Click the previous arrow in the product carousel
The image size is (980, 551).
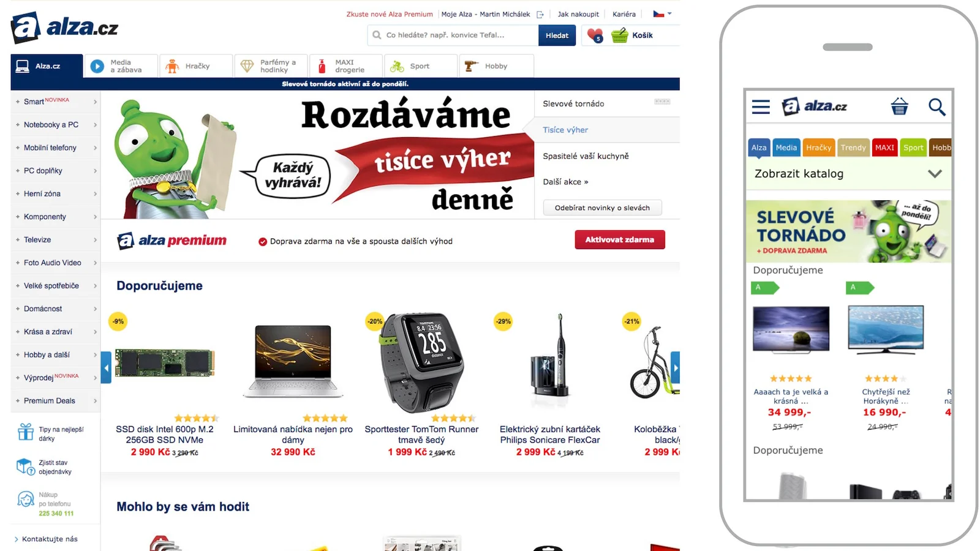coord(106,368)
